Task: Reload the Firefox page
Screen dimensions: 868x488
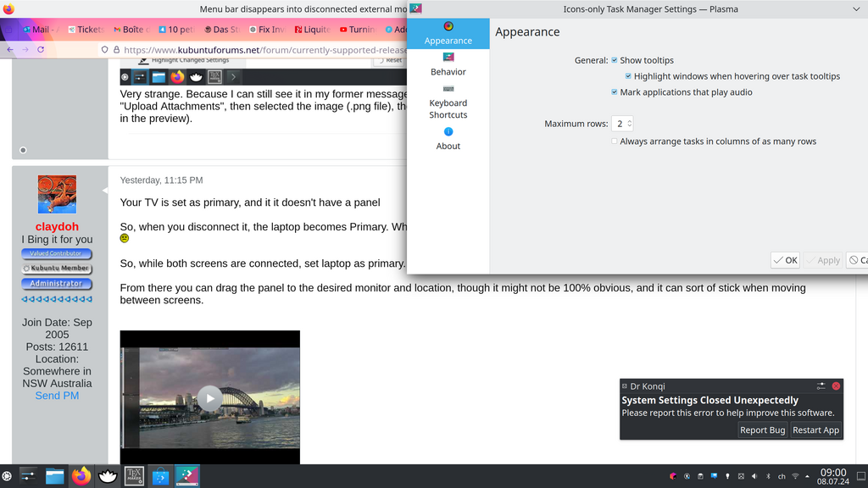Action: (41, 50)
